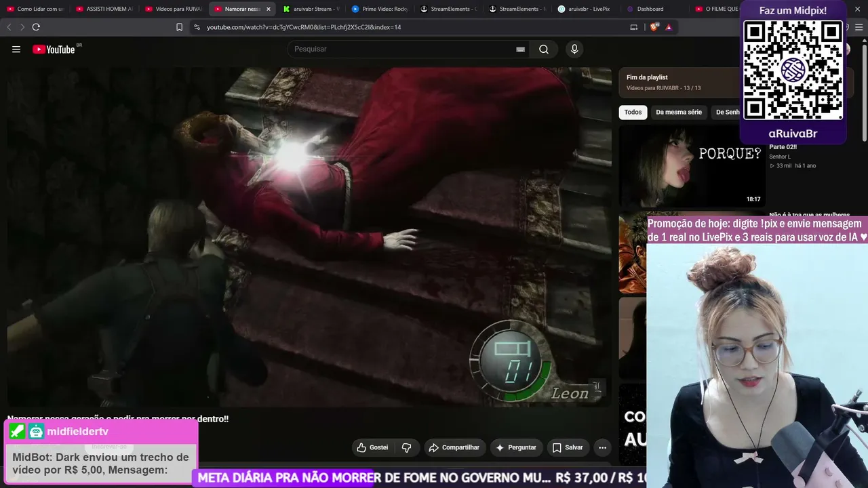Open the 'Senhor L' channel name link

[780, 157]
